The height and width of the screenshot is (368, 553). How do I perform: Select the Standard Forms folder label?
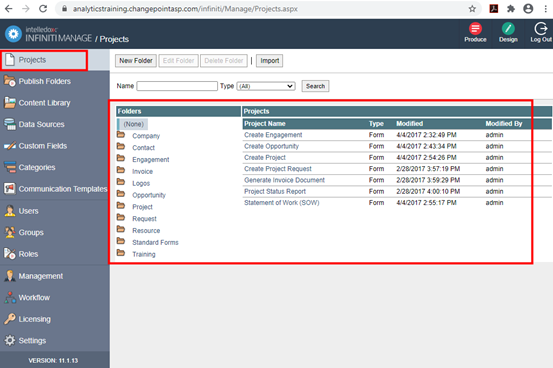tap(155, 242)
